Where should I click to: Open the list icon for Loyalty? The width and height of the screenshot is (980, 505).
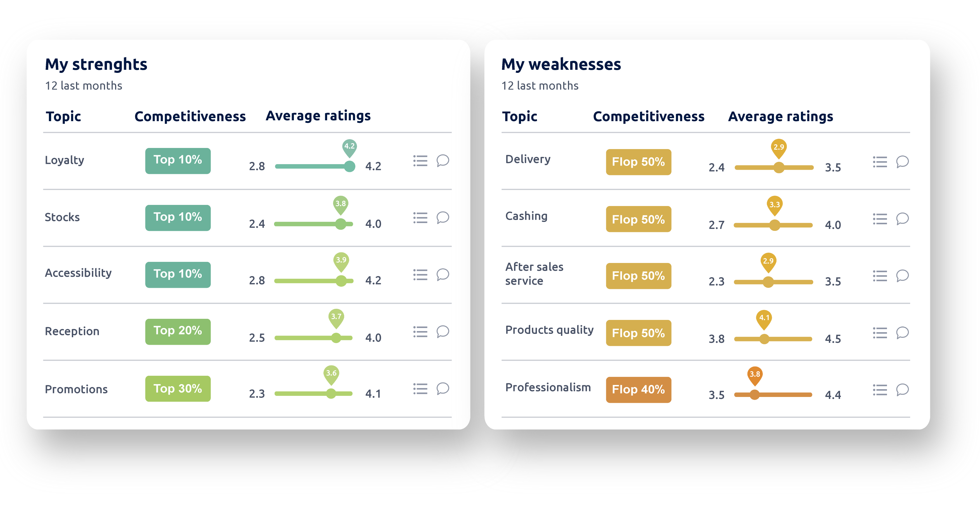(420, 161)
